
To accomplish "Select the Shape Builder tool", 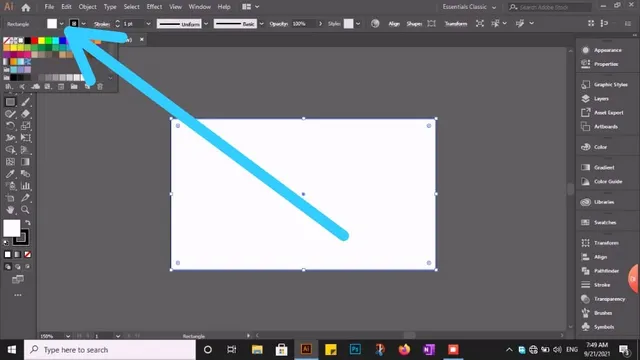I will pyautogui.click(x=10, y=150).
